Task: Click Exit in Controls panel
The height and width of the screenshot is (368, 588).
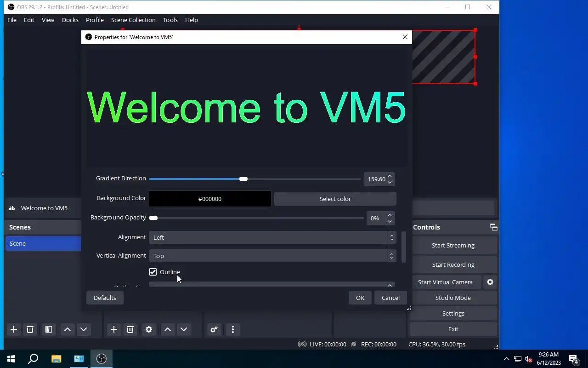Action: click(453, 329)
